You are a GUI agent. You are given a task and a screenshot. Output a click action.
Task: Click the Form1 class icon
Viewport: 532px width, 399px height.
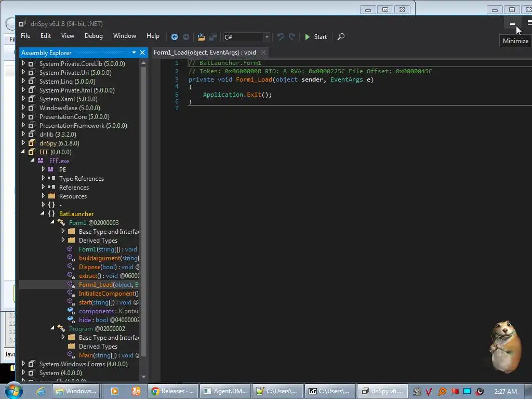pyautogui.click(x=61, y=222)
